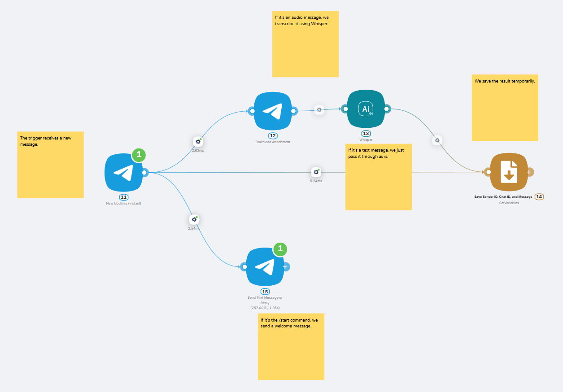Click the 'Download Attachment' label

click(x=273, y=142)
